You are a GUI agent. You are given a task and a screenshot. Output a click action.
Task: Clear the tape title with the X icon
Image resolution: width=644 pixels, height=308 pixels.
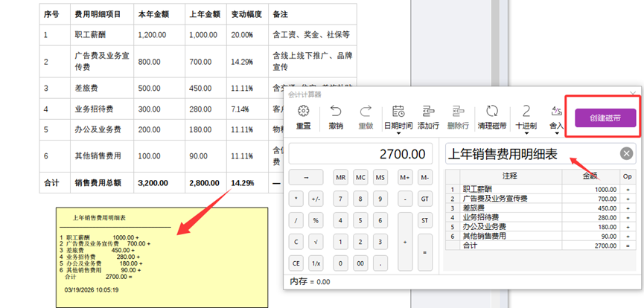pyautogui.click(x=626, y=154)
